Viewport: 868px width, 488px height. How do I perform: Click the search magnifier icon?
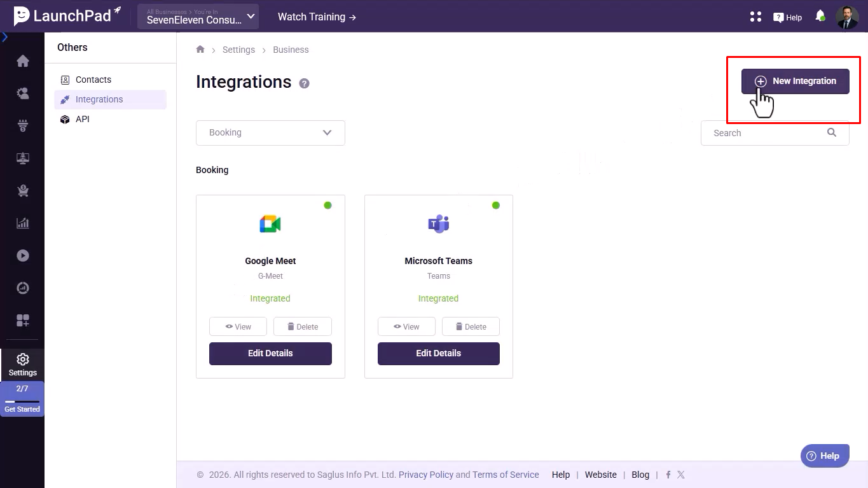(832, 132)
